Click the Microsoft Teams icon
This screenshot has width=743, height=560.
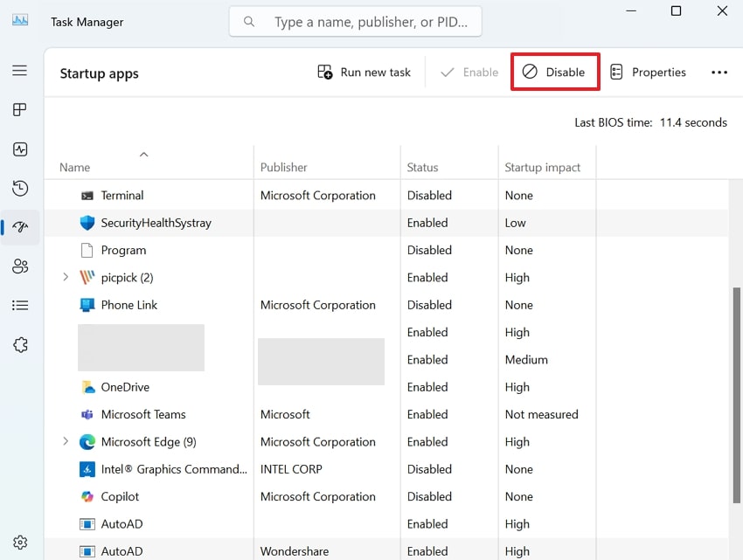pyautogui.click(x=87, y=415)
